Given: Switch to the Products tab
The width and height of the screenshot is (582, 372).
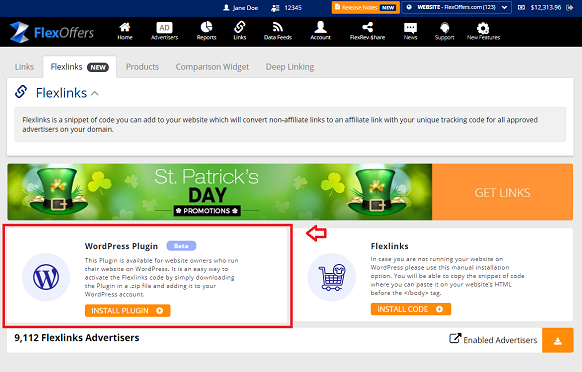Looking at the screenshot, I should [x=142, y=67].
